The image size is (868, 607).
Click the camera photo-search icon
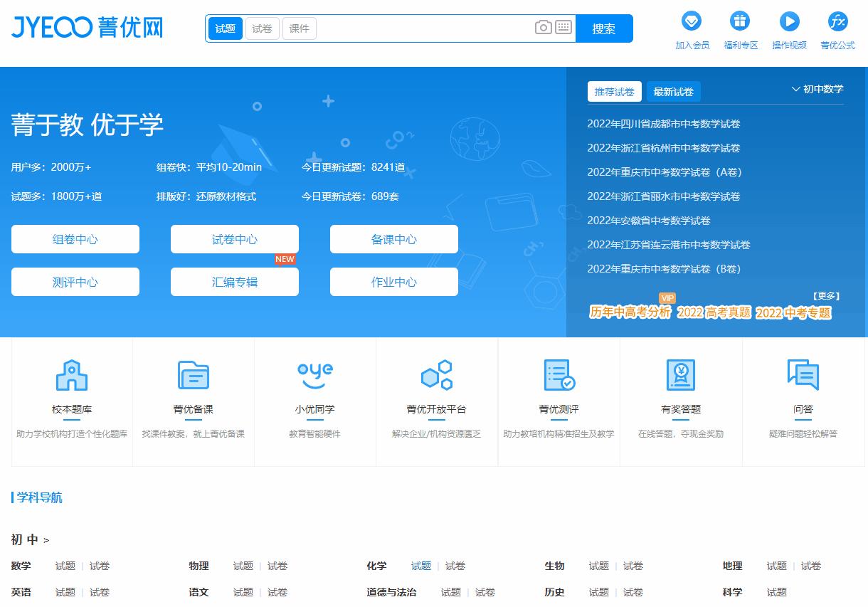coord(543,28)
